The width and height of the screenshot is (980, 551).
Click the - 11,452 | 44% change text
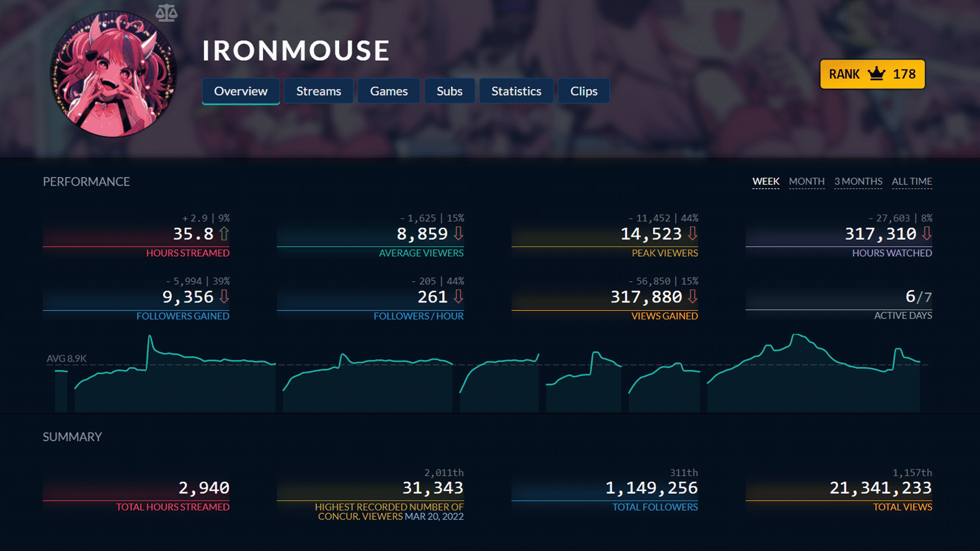click(x=663, y=218)
